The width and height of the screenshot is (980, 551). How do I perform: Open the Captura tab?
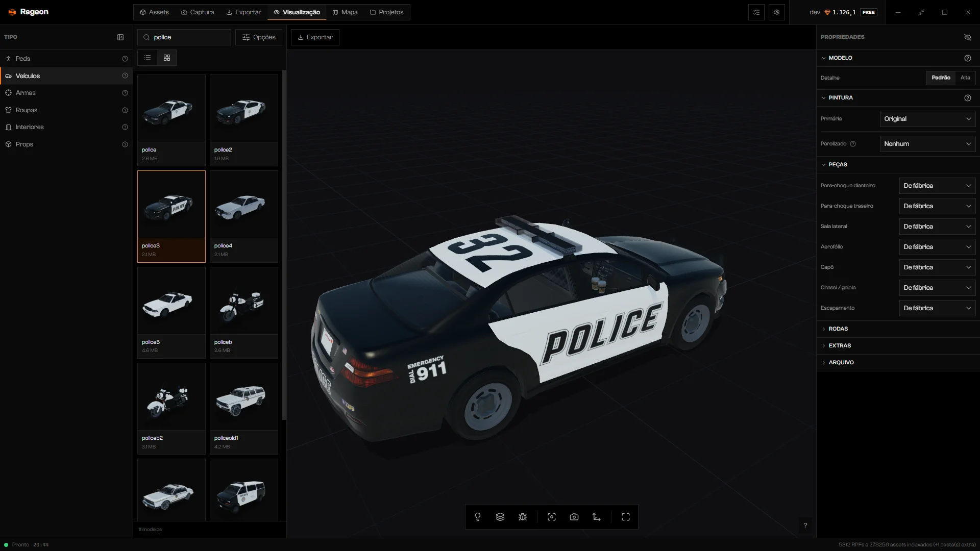(198, 12)
